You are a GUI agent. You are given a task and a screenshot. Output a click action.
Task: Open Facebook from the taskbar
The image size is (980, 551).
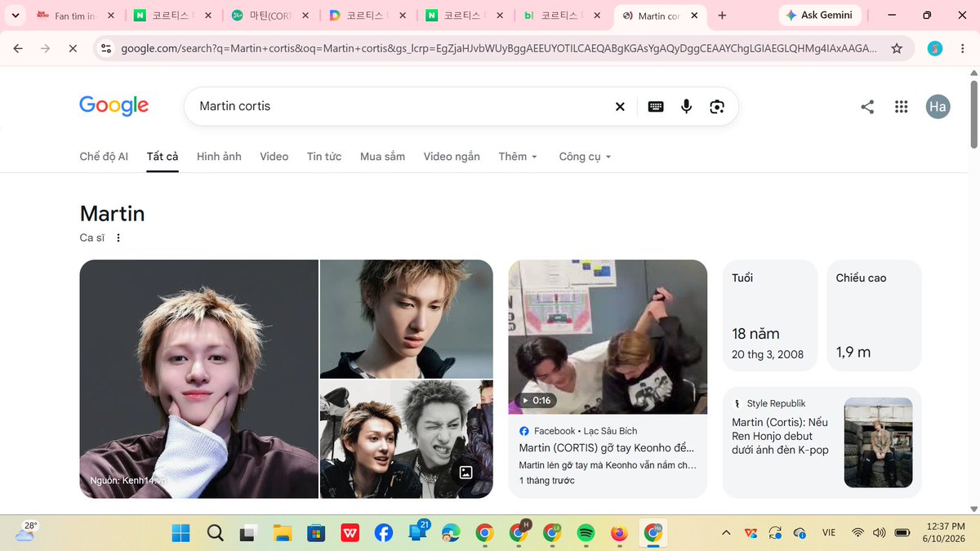[x=383, y=533]
